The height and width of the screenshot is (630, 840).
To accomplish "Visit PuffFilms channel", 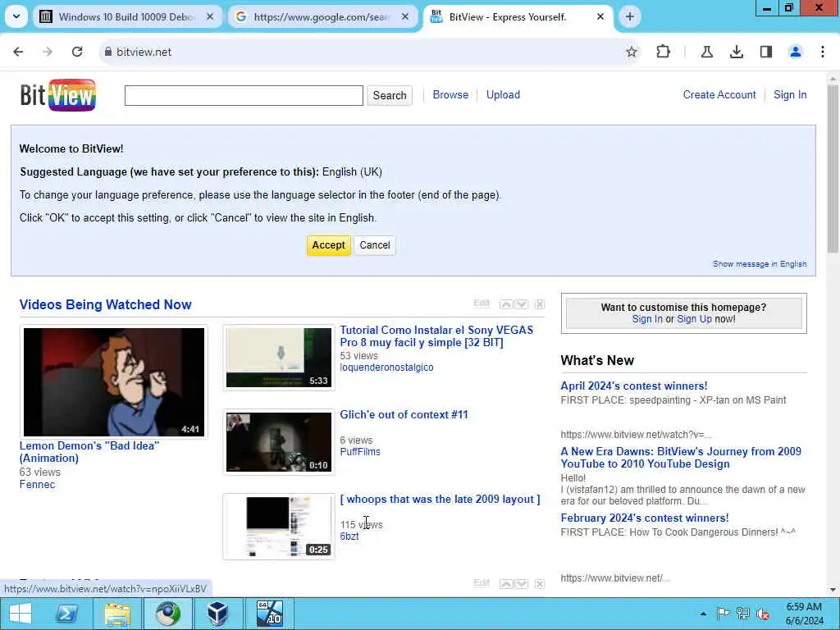I will (360, 452).
